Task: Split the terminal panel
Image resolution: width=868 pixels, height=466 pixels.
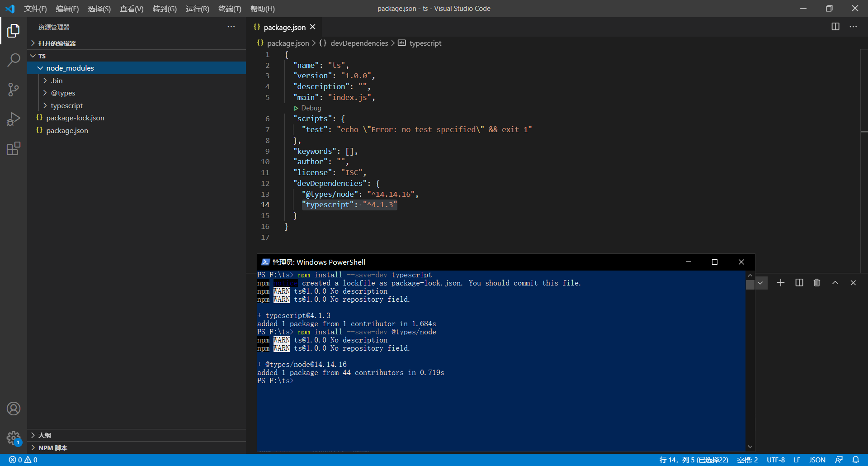Action: (x=799, y=283)
